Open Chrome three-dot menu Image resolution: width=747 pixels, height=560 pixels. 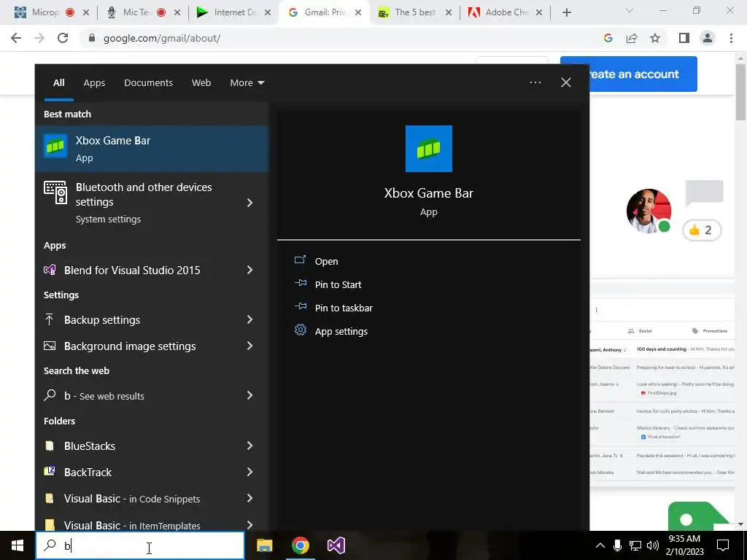click(x=731, y=38)
